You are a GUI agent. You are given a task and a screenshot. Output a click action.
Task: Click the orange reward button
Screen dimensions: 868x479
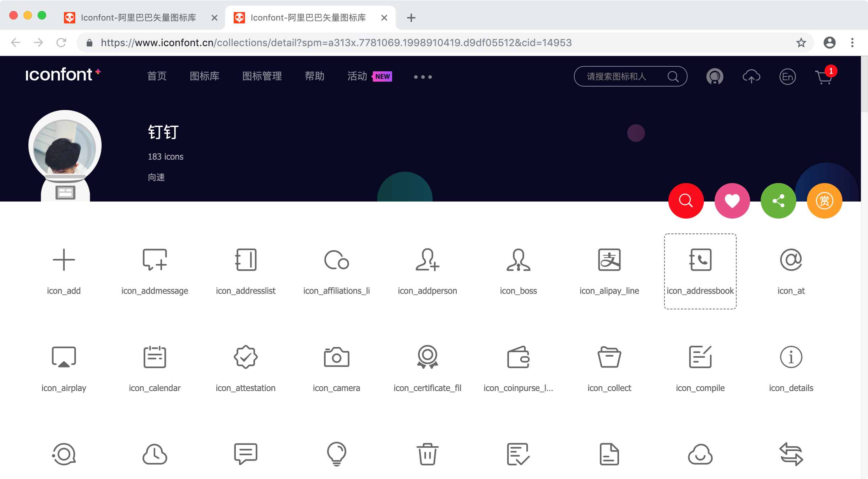tap(824, 201)
